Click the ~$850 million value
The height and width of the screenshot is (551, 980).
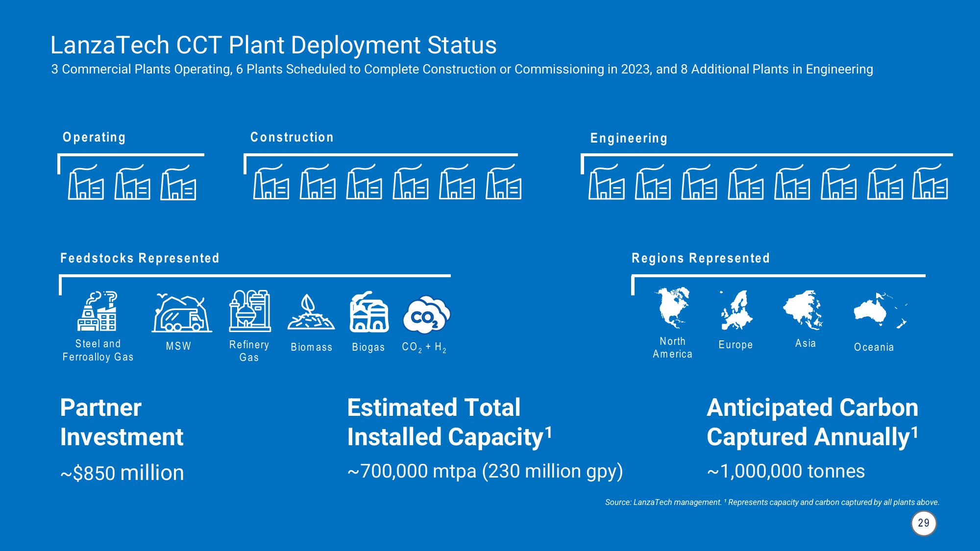(122, 473)
